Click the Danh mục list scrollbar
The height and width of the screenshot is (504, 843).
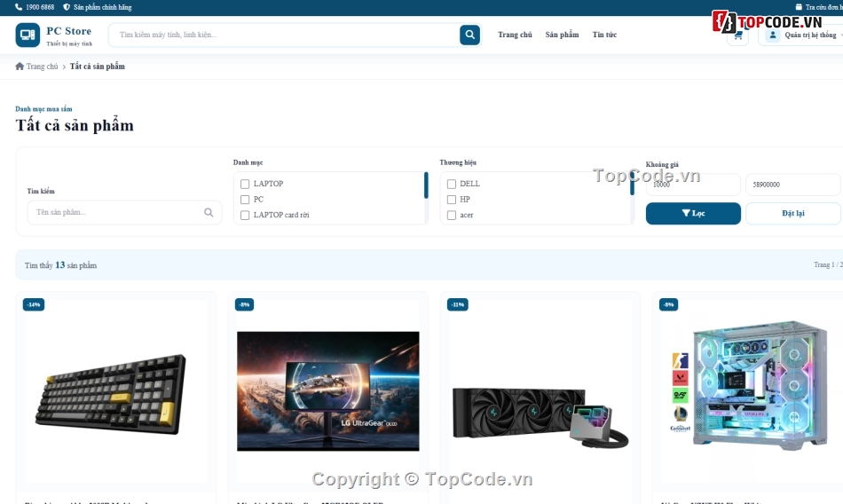pyautogui.click(x=426, y=185)
